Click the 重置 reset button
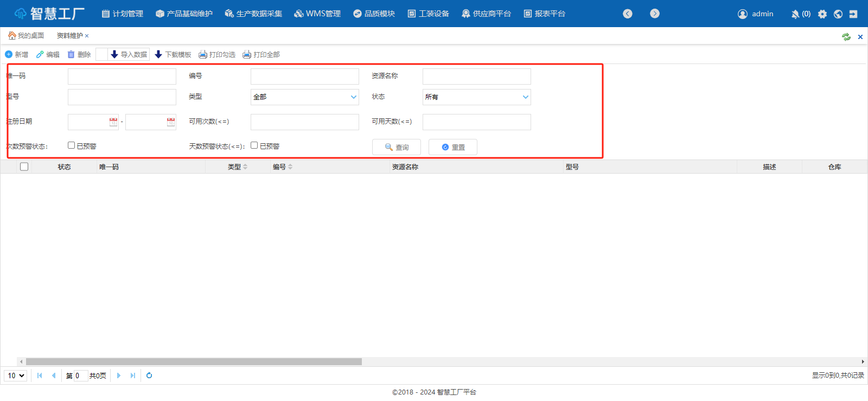The image size is (868, 401). [x=453, y=147]
